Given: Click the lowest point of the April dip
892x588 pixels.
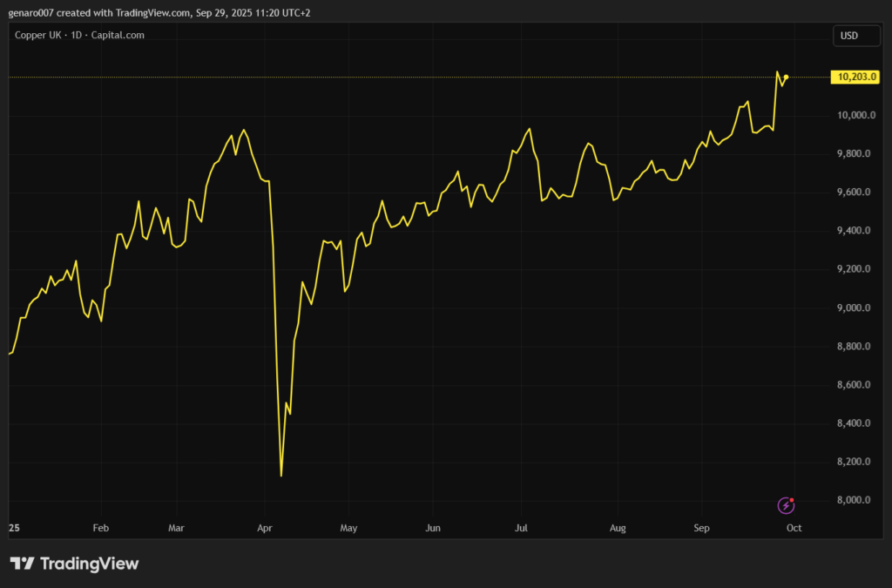Looking at the screenshot, I should click(x=281, y=476).
